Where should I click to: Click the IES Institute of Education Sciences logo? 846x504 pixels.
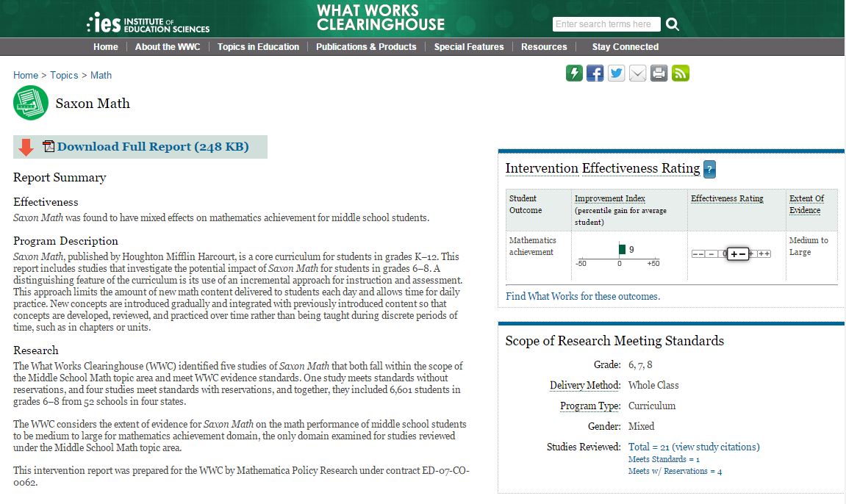148,24
